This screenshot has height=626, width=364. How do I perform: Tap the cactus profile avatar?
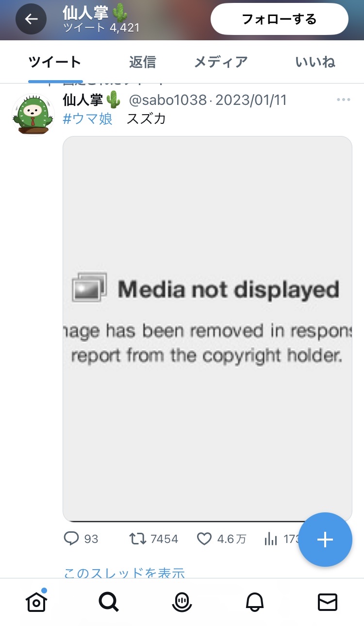(33, 115)
